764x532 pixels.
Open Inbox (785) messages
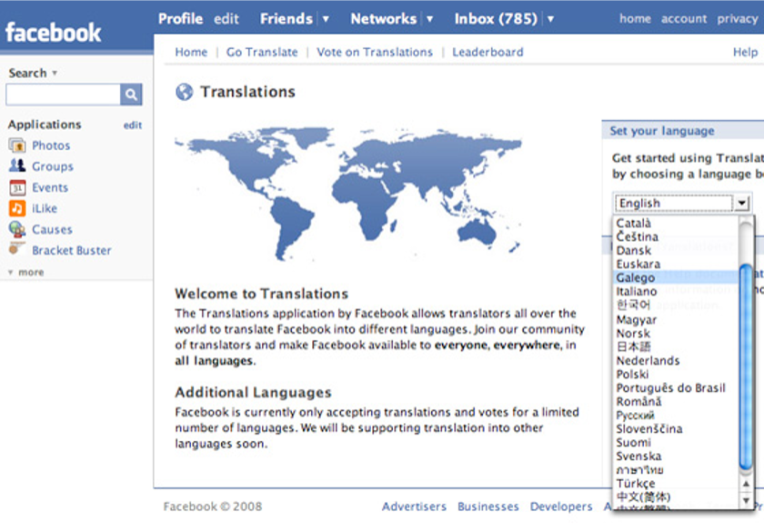tap(496, 19)
